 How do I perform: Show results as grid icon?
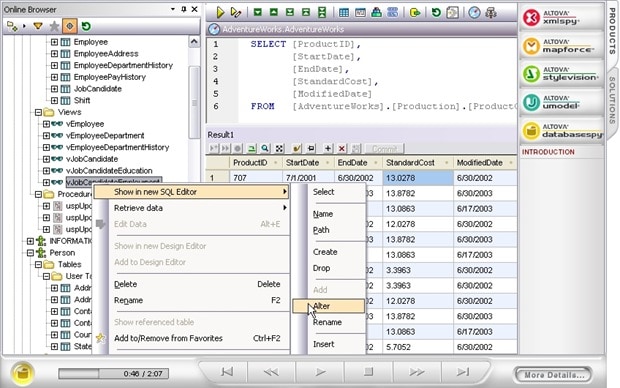point(344,13)
